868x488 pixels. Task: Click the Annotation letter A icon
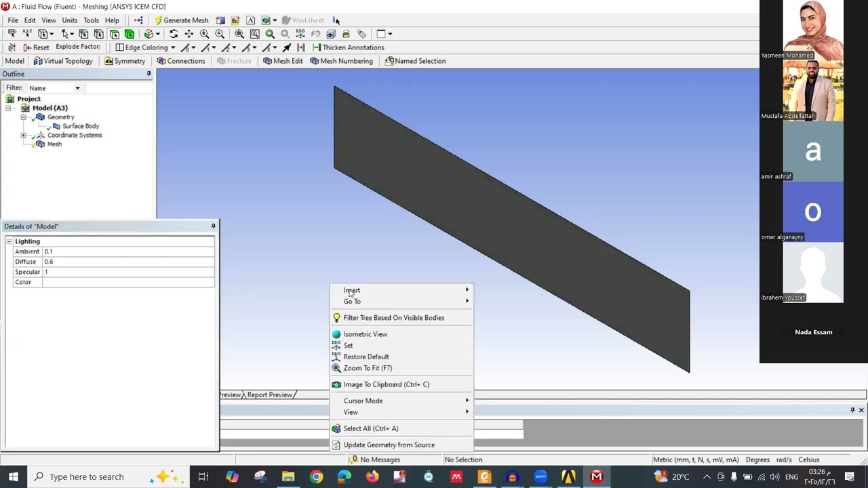click(250, 20)
